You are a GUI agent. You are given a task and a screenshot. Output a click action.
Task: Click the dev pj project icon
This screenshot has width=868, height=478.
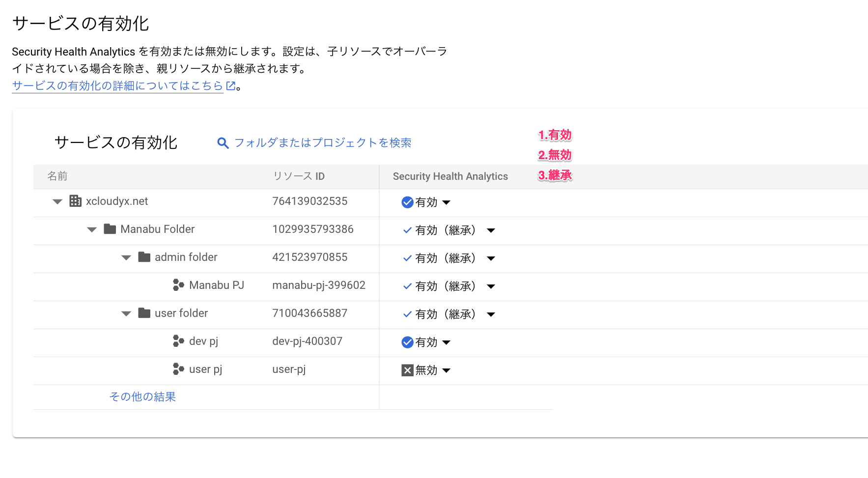[178, 341]
